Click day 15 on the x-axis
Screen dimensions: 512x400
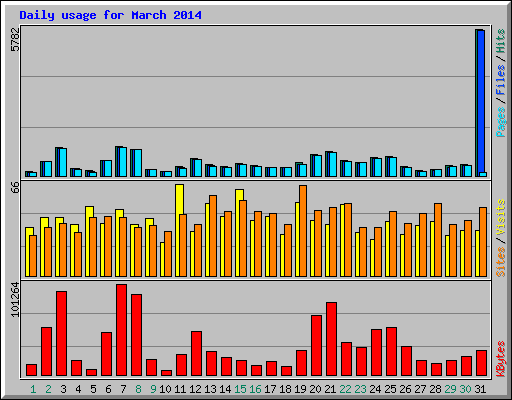pos(240,389)
